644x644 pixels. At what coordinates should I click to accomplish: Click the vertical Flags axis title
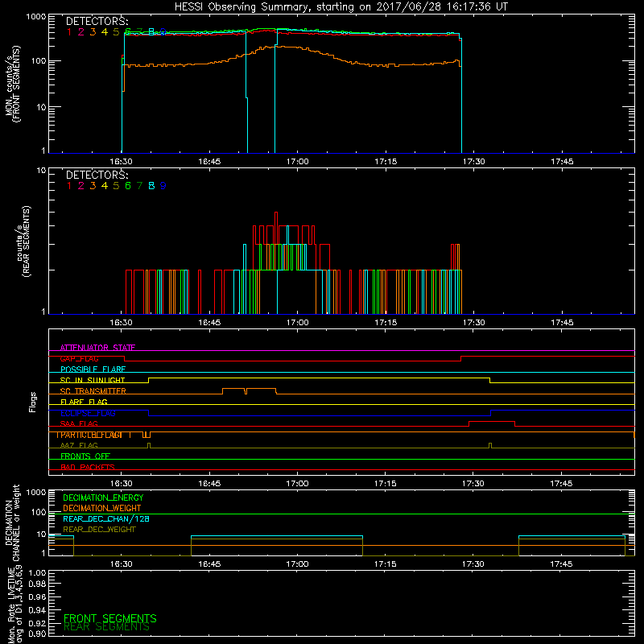[x=33, y=402]
